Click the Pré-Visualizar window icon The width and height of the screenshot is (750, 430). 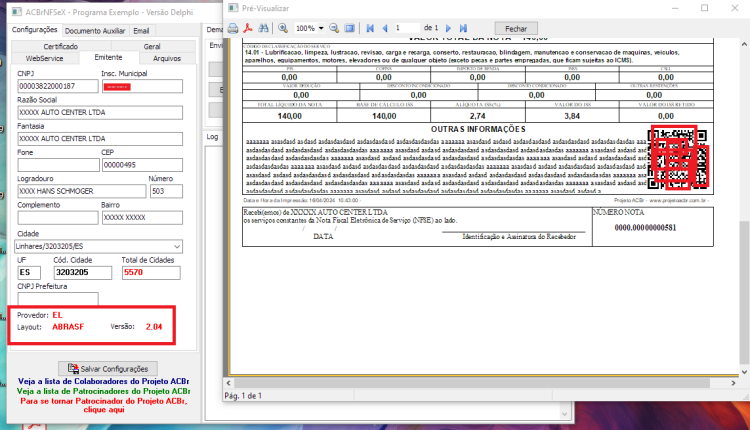click(x=233, y=8)
